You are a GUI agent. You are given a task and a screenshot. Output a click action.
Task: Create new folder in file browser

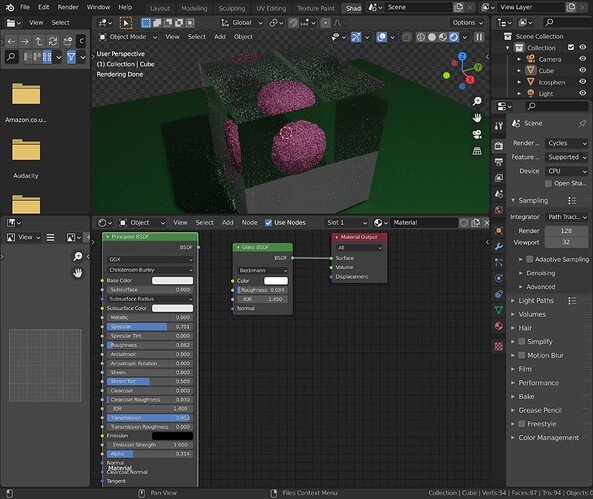tap(68, 41)
